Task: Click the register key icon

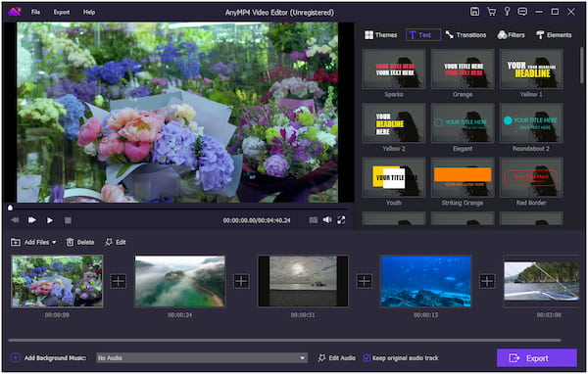Action: pyautogui.click(x=507, y=12)
